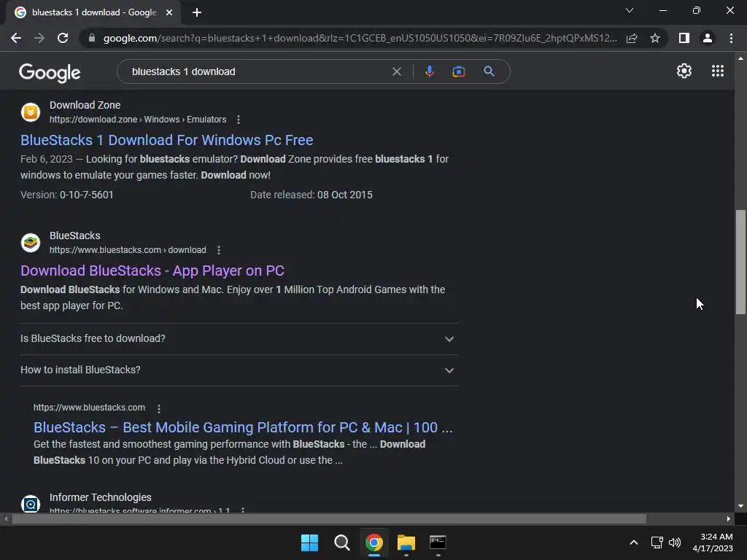Click the BlueStacks site favicon

pos(31,243)
